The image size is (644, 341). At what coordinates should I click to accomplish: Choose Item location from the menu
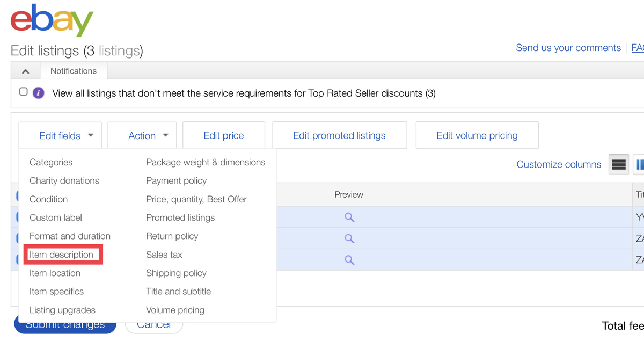(55, 273)
